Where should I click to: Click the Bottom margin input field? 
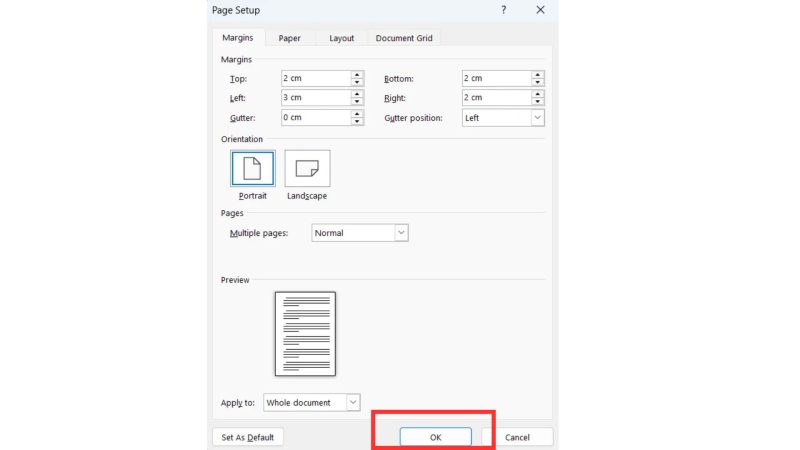click(x=496, y=78)
